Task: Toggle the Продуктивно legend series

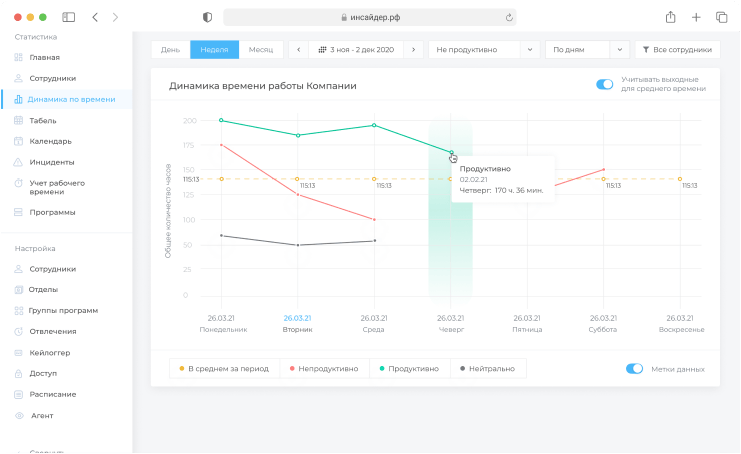Action: pyautogui.click(x=409, y=369)
